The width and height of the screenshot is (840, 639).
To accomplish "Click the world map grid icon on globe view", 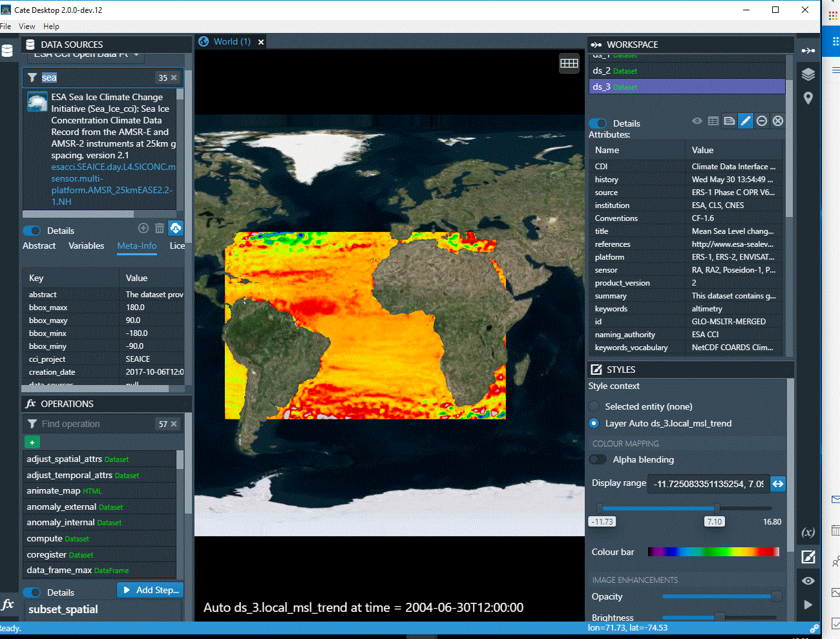I will (x=569, y=63).
